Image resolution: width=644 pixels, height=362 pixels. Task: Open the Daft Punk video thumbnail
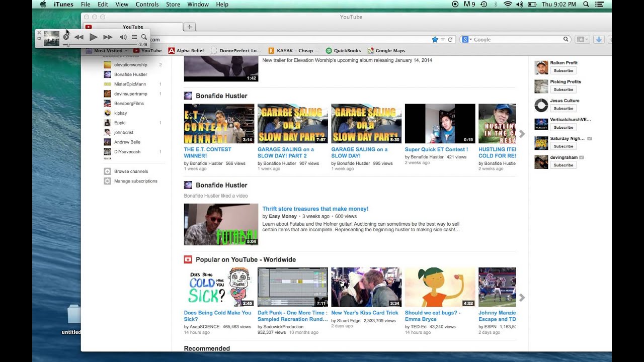click(x=292, y=287)
